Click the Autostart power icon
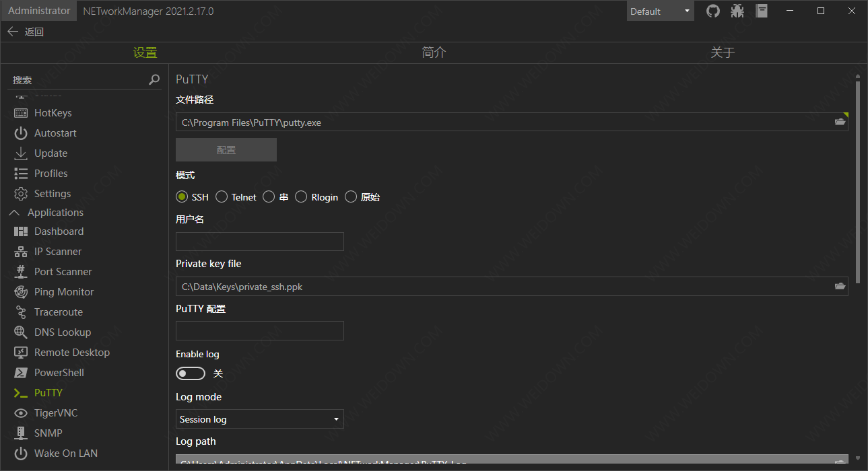This screenshot has height=471, width=868. click(x=21, y=133)
